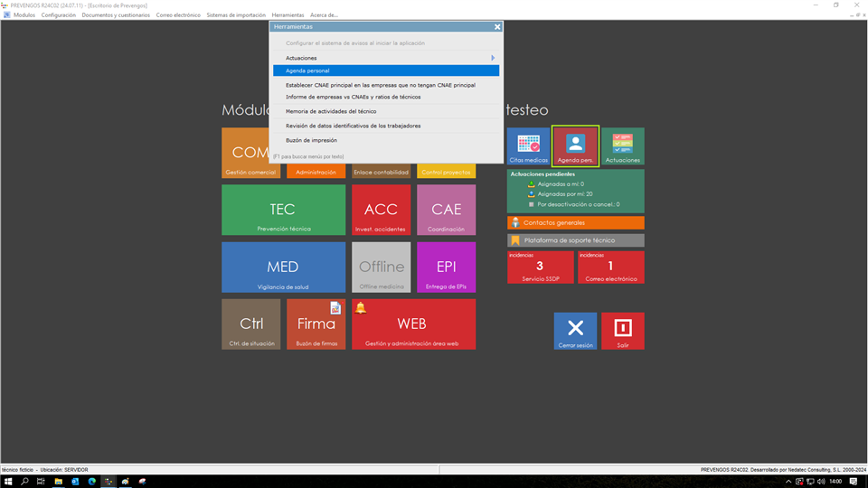Click the Salir exit tile
The height and width of the screenshot is (488, 868).
pyautogui.click(x=622, y=330)
